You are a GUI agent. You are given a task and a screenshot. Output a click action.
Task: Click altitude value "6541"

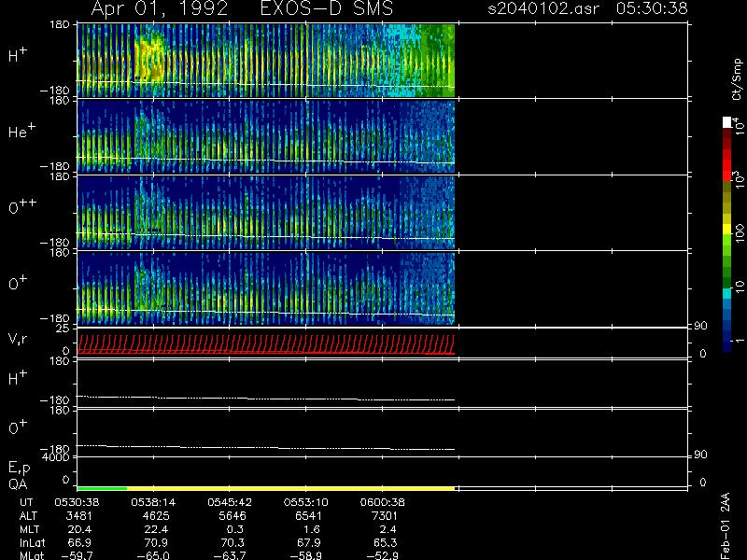tap(308, 516)
